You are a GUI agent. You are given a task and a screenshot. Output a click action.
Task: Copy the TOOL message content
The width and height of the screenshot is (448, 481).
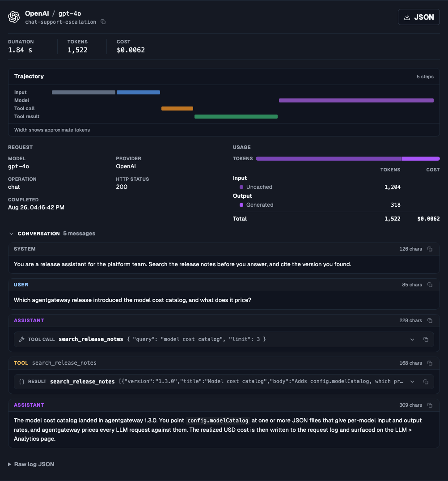click(430, 363)
